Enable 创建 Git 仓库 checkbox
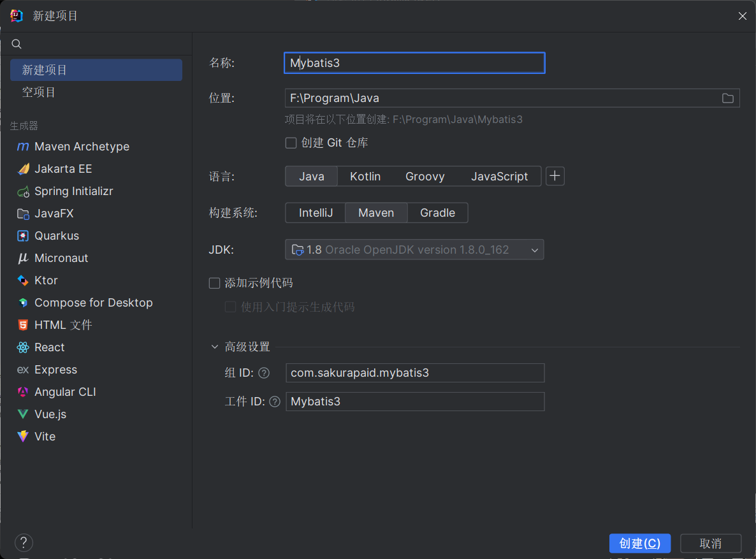This screenshot has width=756, height=559. [x=291, y=143]
